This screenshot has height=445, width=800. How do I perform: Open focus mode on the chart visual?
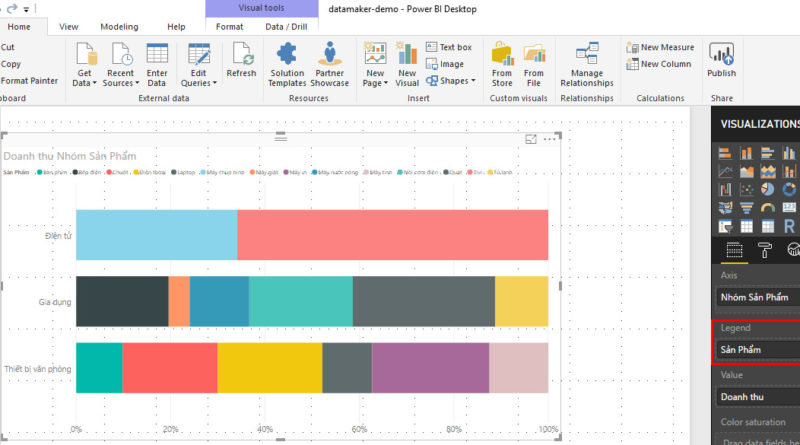pyautogui.click(x=531, y=140)
